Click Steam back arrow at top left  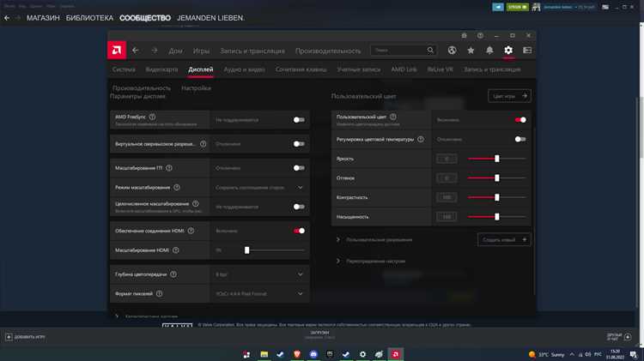(x=7, y=18)
